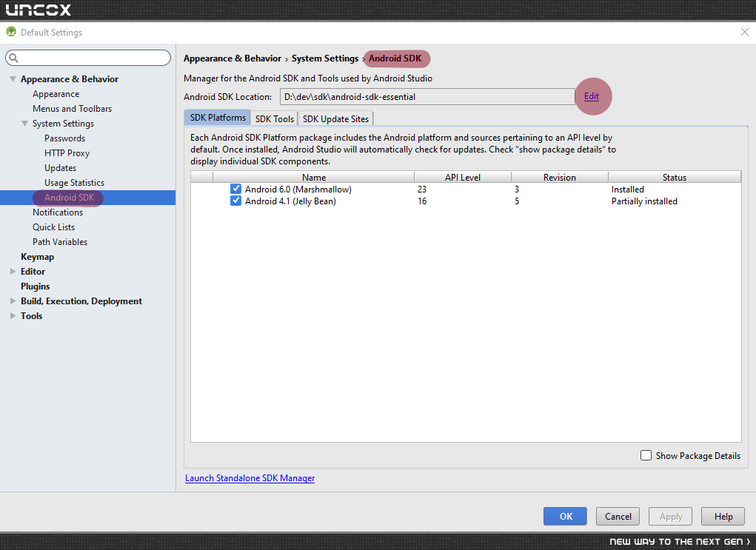Screen dimensions: 756x550
Task: Collapse Appearance & Behavior tree node
Action: 13,79
